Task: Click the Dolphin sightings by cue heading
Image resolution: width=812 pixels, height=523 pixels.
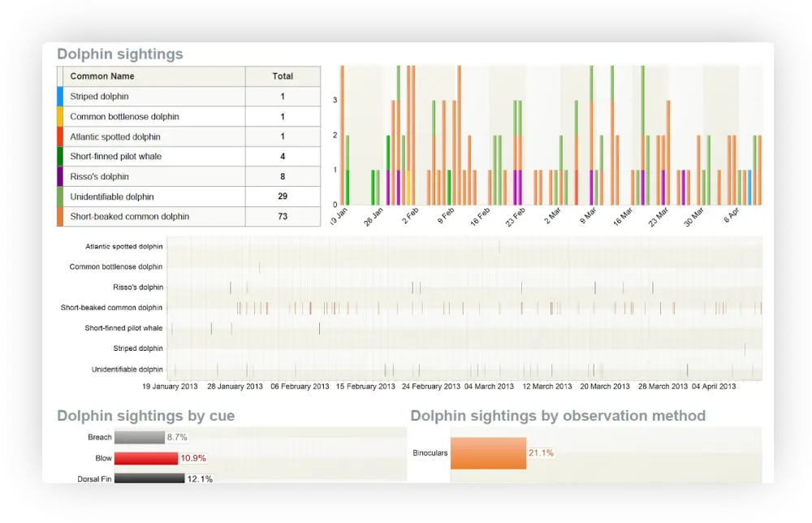Action: pyautogui.click(x=145, y=416)
